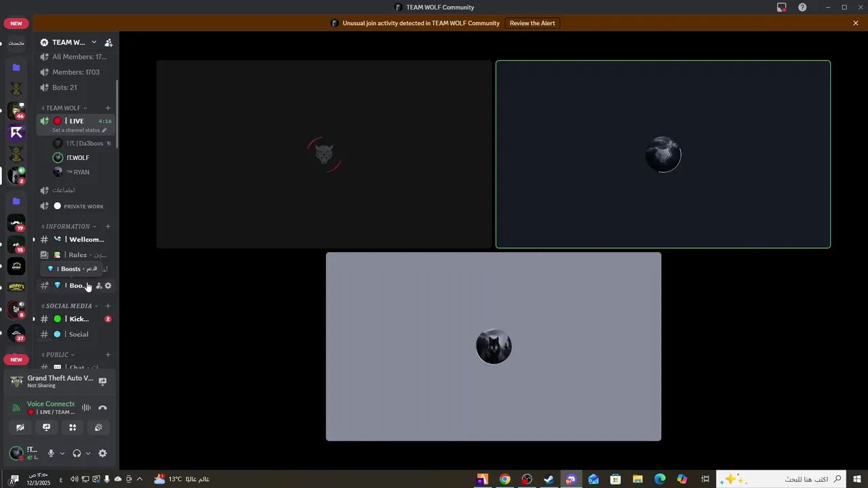
Task: Focus the gray tile with wolf avatar
Action: [494, 346]
